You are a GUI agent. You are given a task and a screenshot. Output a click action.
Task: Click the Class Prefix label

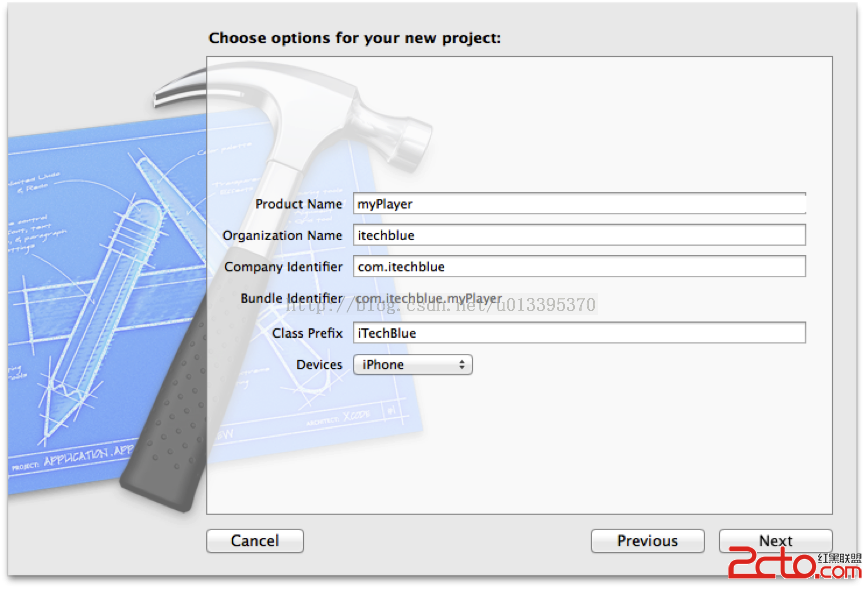click(307, 333)
